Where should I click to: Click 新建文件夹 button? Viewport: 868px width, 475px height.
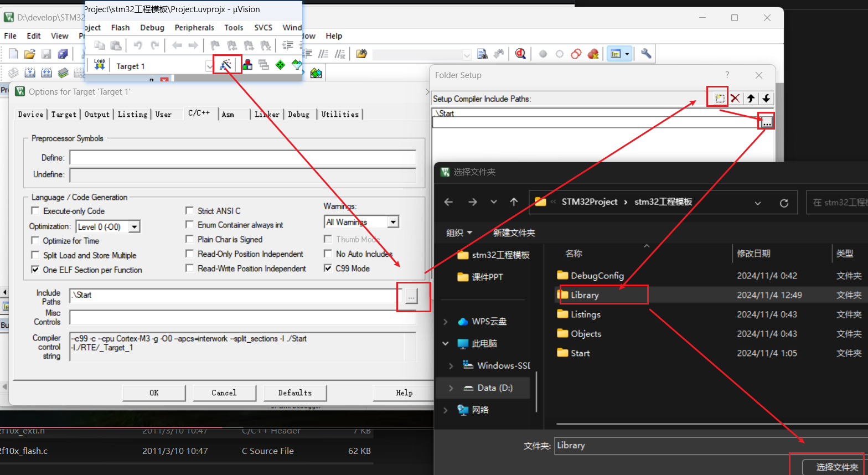(514, 233)
